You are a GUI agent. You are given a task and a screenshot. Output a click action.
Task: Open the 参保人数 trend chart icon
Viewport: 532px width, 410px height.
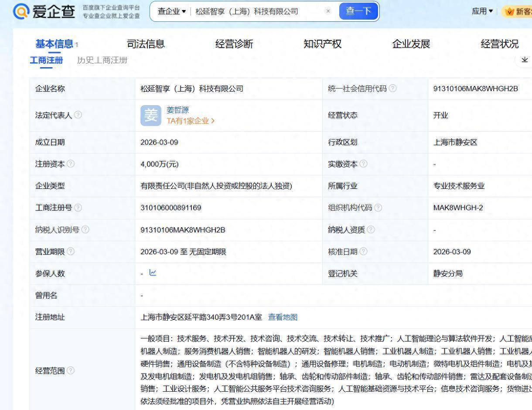153,273
